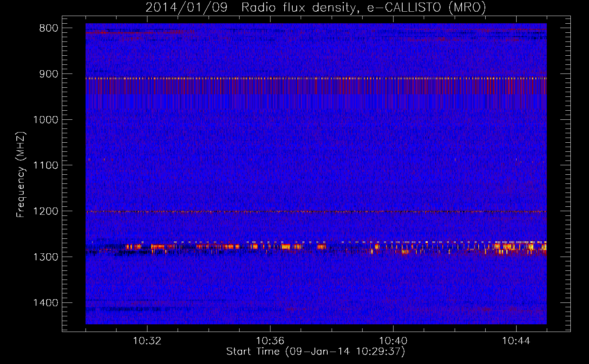Viewport: 589px width, 364px height.
Task: Click the dotted interference line near 910 MHz
Action: point(316,78)
